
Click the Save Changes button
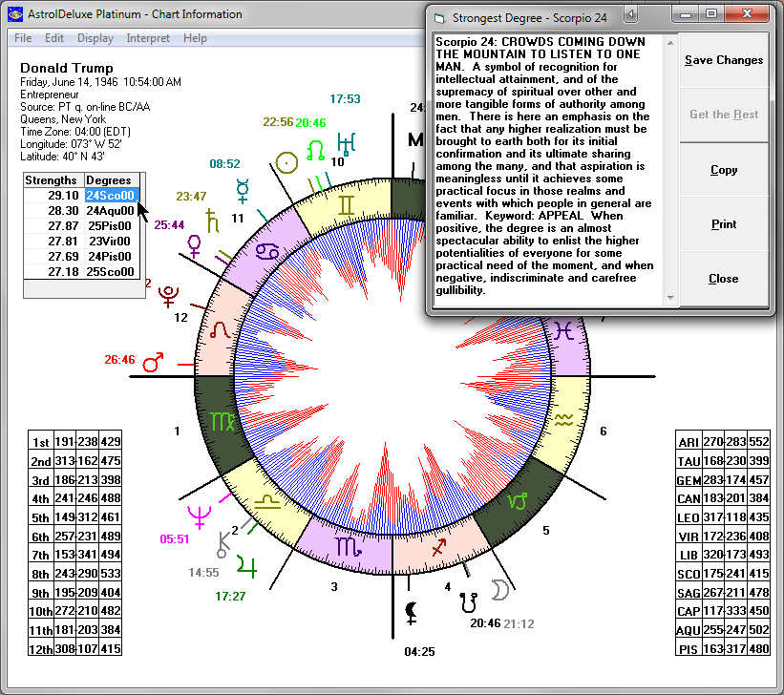tap(723, 60)
